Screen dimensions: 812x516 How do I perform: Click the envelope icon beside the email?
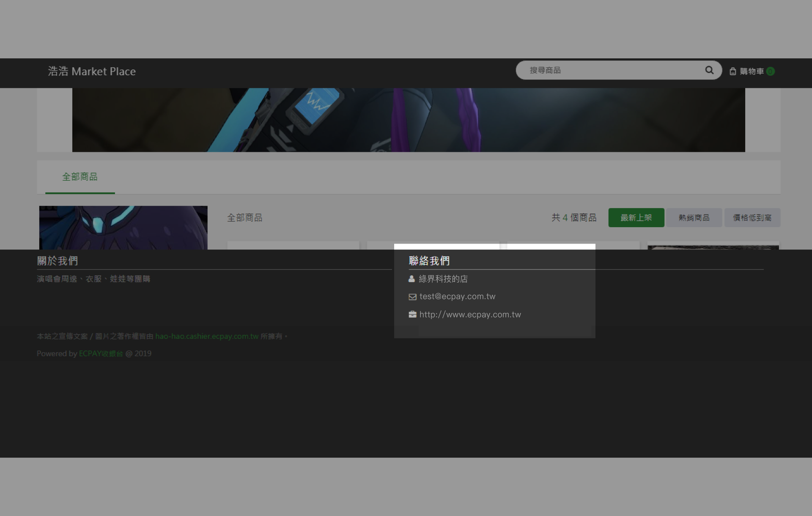point(412,297)
